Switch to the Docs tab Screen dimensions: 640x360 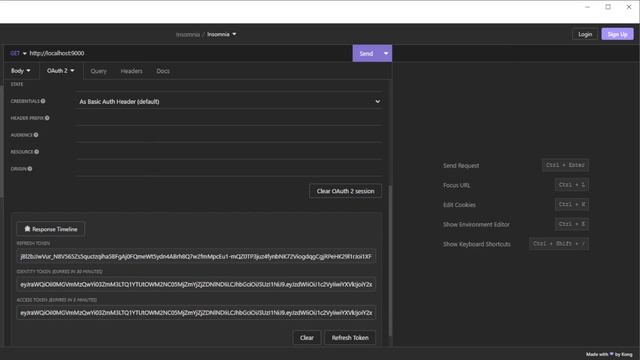click(x=163, y=71)
